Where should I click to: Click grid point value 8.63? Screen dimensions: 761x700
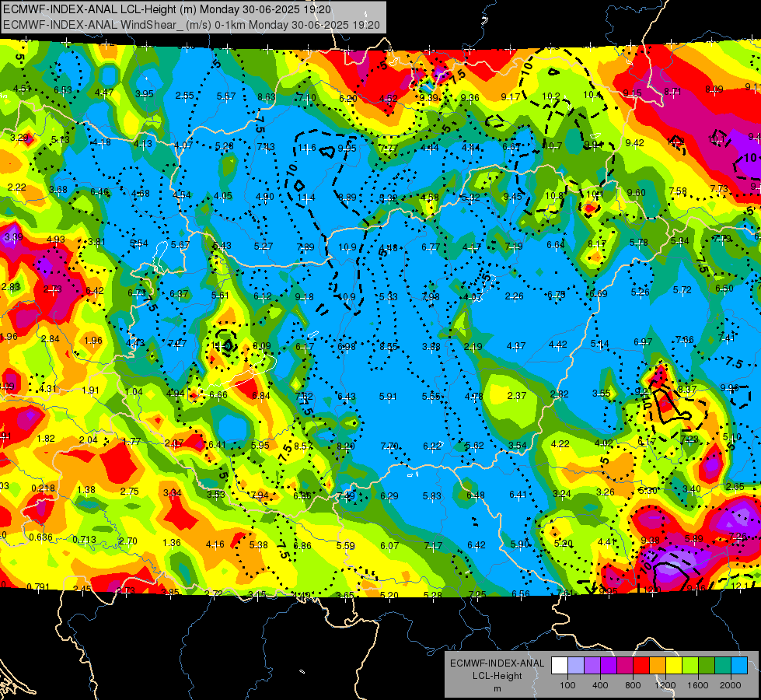267,97
